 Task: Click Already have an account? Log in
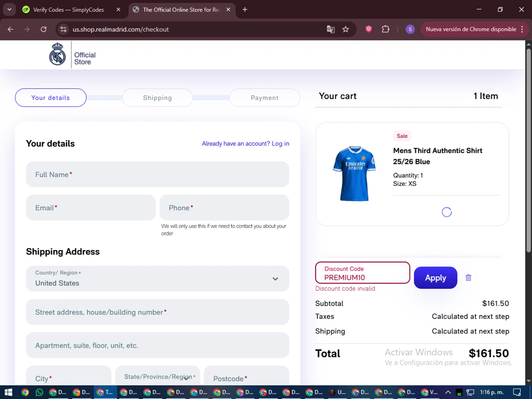coord(245,144)
